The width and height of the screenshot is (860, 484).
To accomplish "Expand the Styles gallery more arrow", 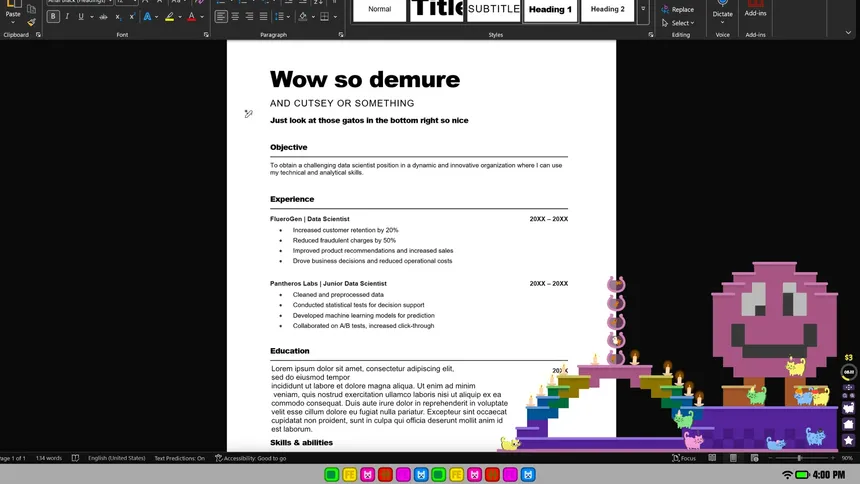I will 642,10.
